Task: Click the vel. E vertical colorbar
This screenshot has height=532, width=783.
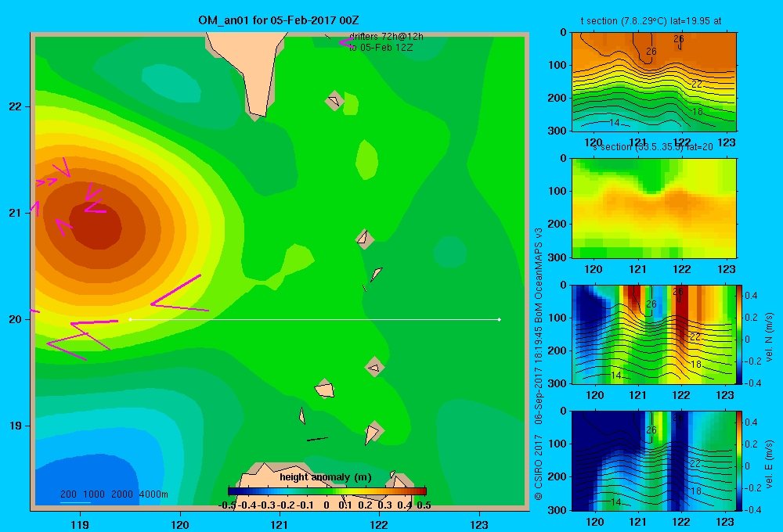Action: [739, 461]
